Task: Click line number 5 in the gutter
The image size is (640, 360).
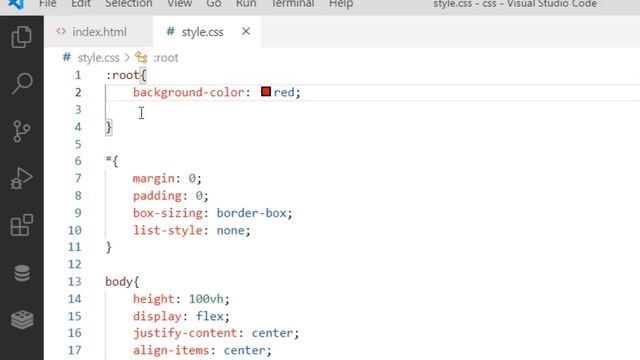Action: click(78, 144)
